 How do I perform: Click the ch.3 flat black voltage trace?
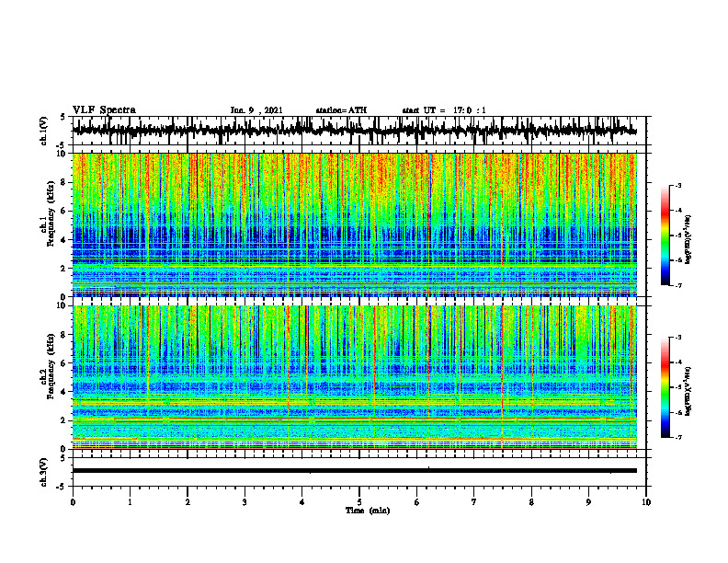click(x=354, y=471)
